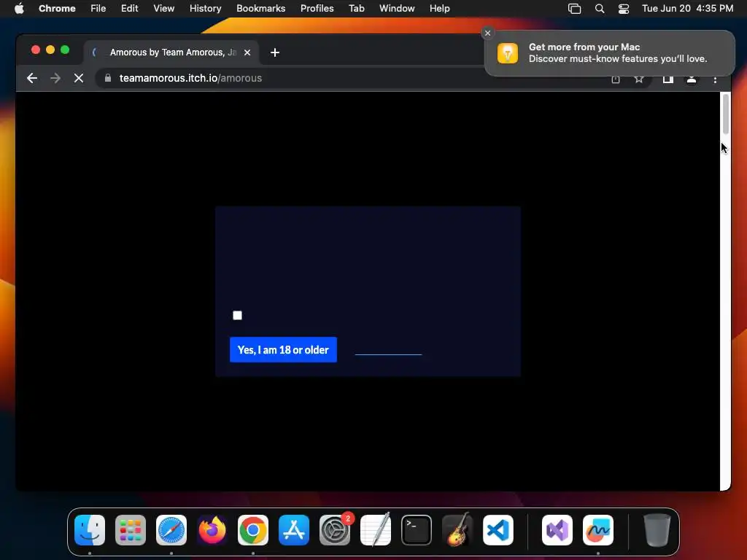The width and height of the screenshot is (747, 560).
Task: View site info via the padlock icon
Action: point(108,78)
